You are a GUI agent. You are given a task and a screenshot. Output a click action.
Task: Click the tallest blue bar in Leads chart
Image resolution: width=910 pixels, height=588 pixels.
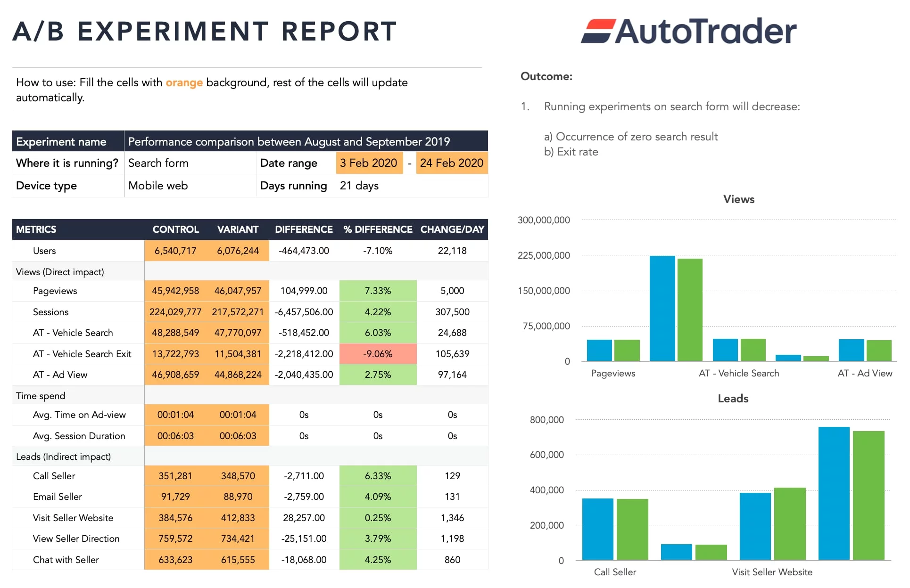tap(834, 493)
